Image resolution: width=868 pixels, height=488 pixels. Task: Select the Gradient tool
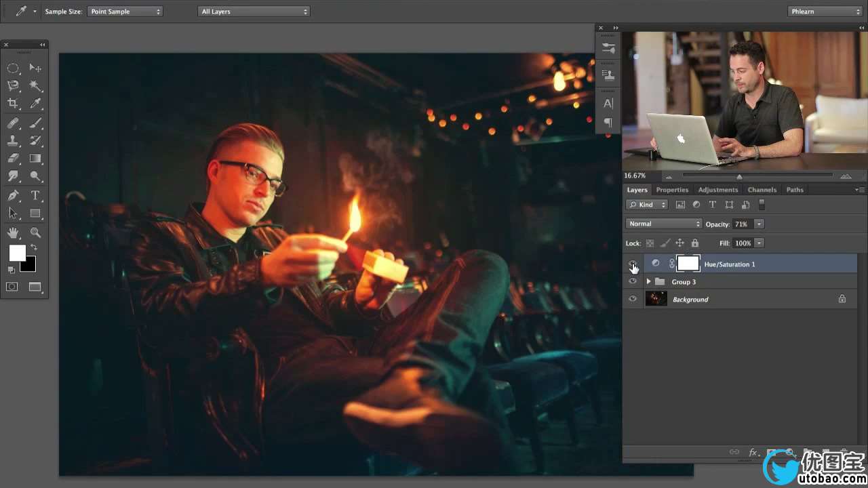(x=36, y=159)
